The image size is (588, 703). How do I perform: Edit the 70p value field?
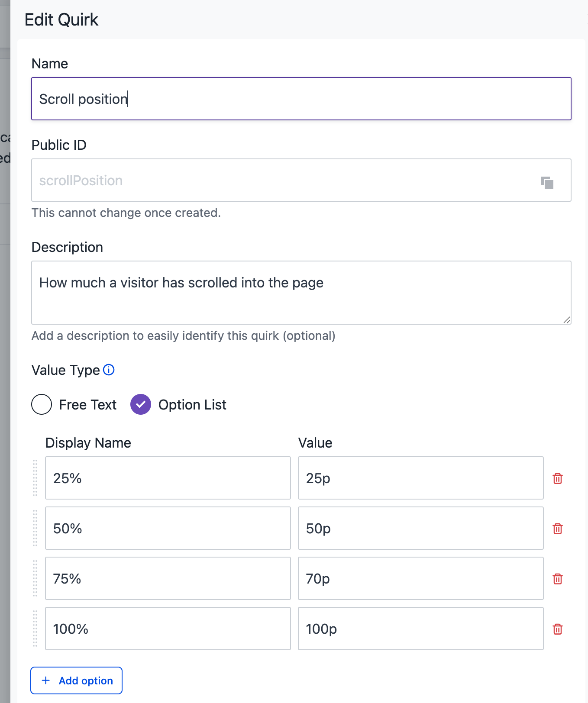click(420, 578)
